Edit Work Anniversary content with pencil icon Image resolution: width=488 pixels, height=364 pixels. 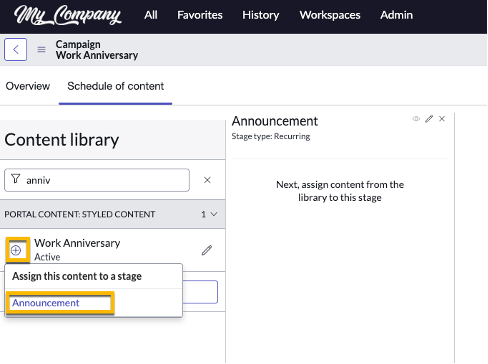[x=207, y=250]
